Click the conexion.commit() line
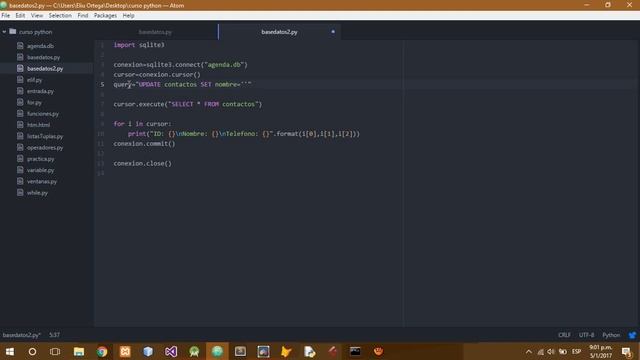 click(x=144, y=144)
